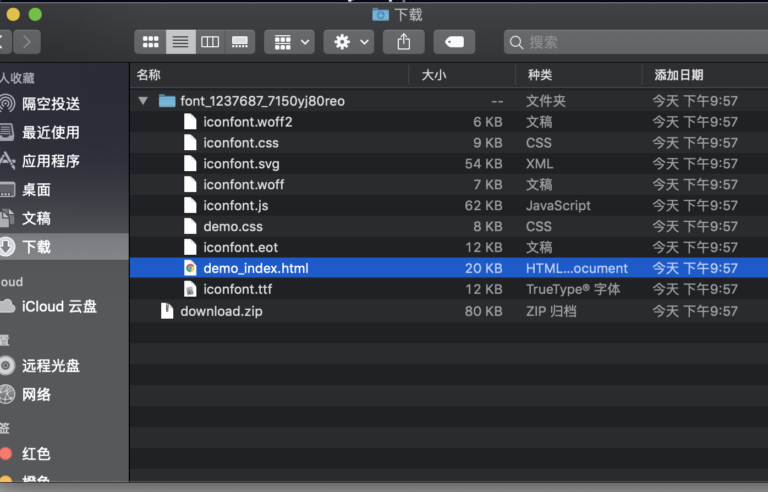Screen dimensions: 768x492
Task: Click the HTML...ocument kind cell
Action: [577, 268]
